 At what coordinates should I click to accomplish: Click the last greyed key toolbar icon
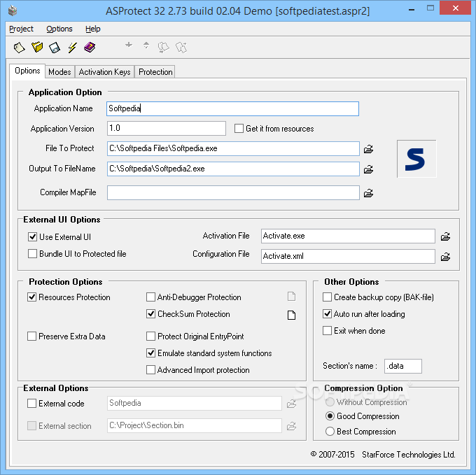pyautogui.click(x=181, y=48)
